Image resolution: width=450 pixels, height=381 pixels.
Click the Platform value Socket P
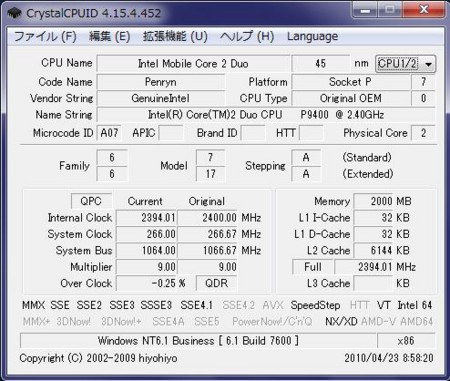350,82
